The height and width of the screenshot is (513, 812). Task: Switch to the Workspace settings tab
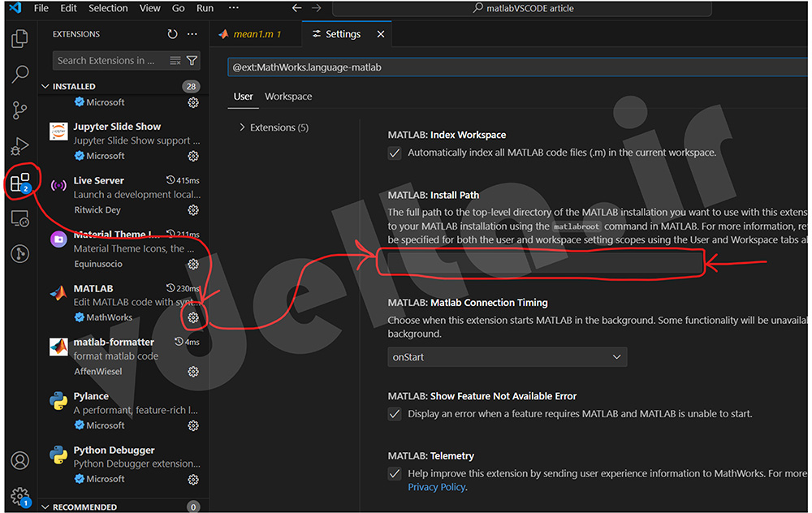click(288, 97)
